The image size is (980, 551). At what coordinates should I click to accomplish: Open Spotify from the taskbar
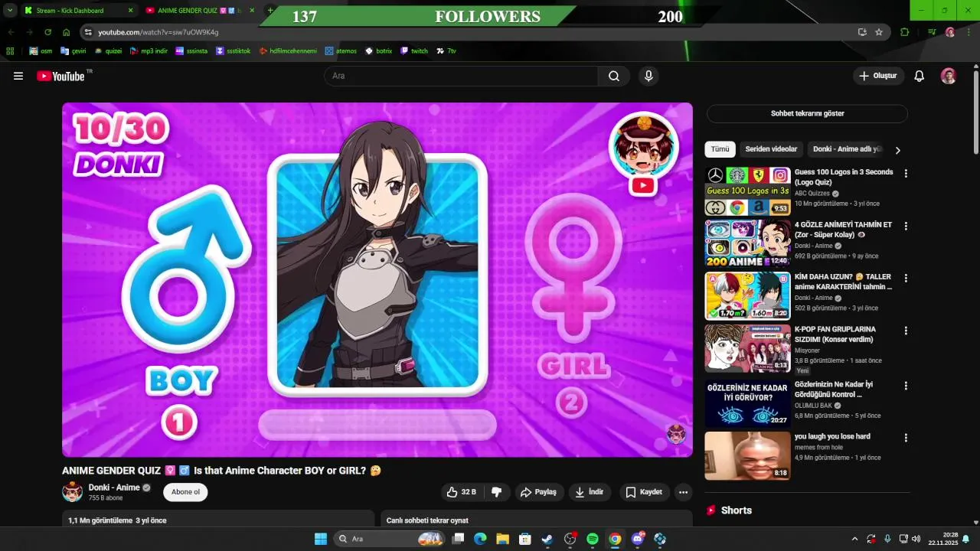point(593,539)
